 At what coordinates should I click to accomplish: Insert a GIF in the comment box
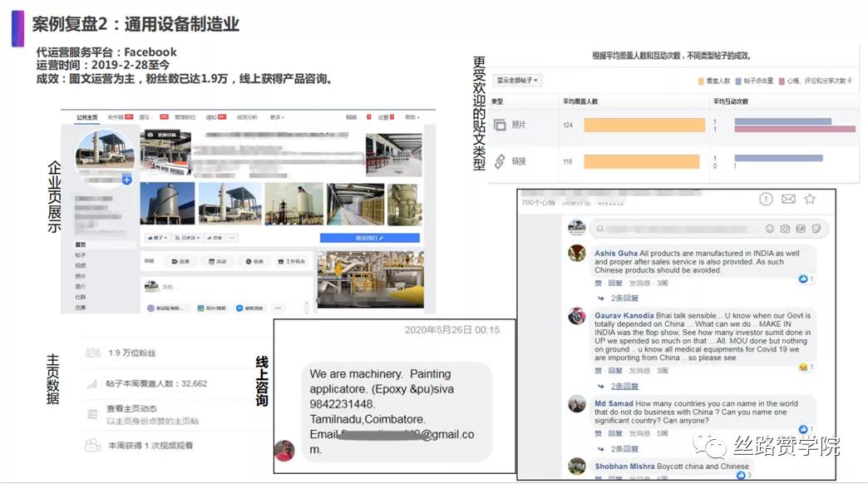(x=801, y=229)
